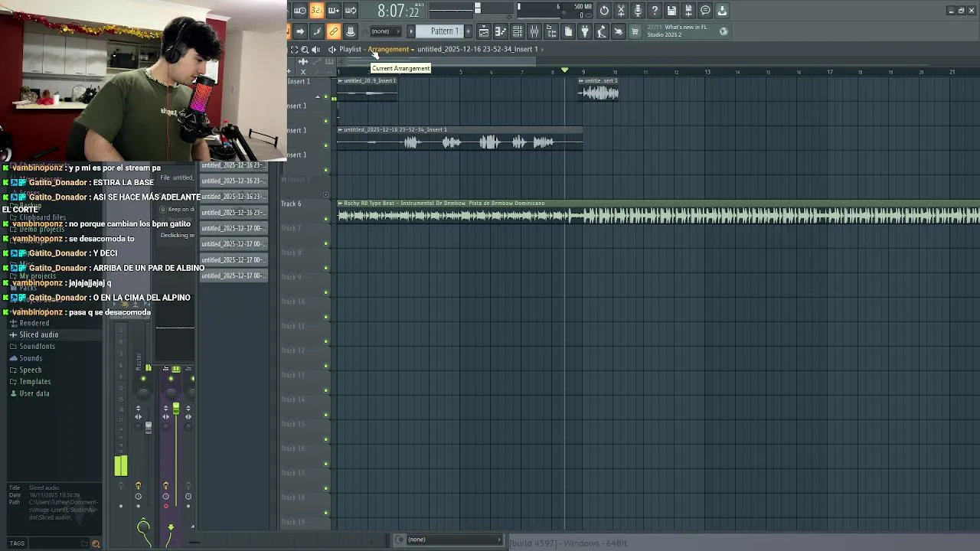980x551 pixels.
Task: Open the (none) snap selector dropdown
Action: [x=385, y=31]
